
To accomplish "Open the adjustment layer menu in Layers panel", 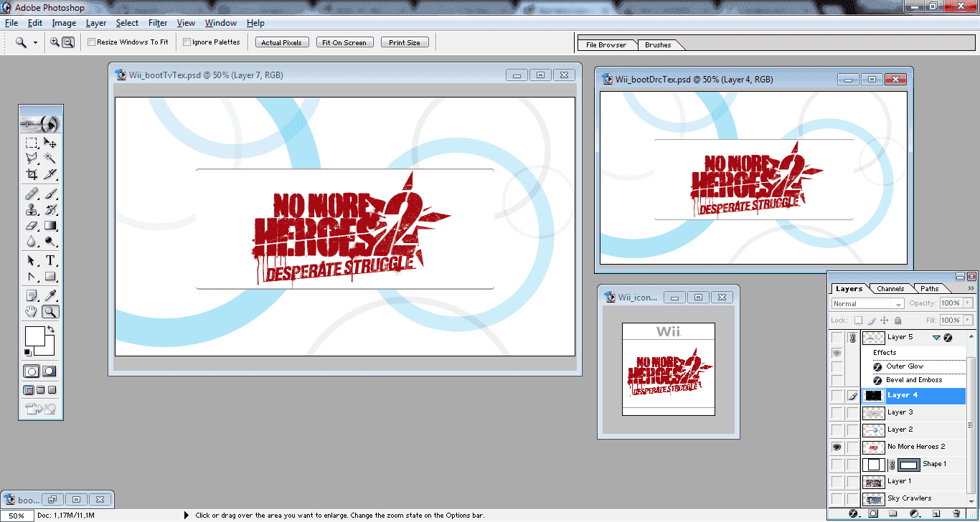I will pyautogui.click(x=915, y=513).
